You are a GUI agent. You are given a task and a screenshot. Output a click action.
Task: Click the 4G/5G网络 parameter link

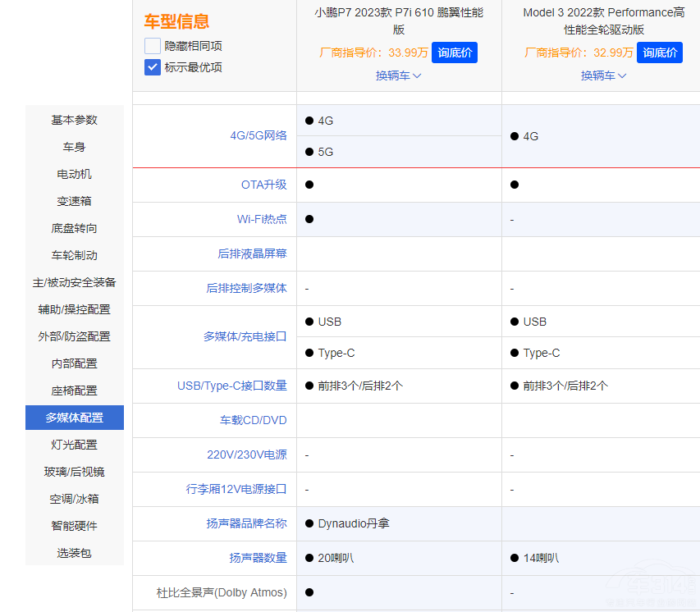(258, 135)
